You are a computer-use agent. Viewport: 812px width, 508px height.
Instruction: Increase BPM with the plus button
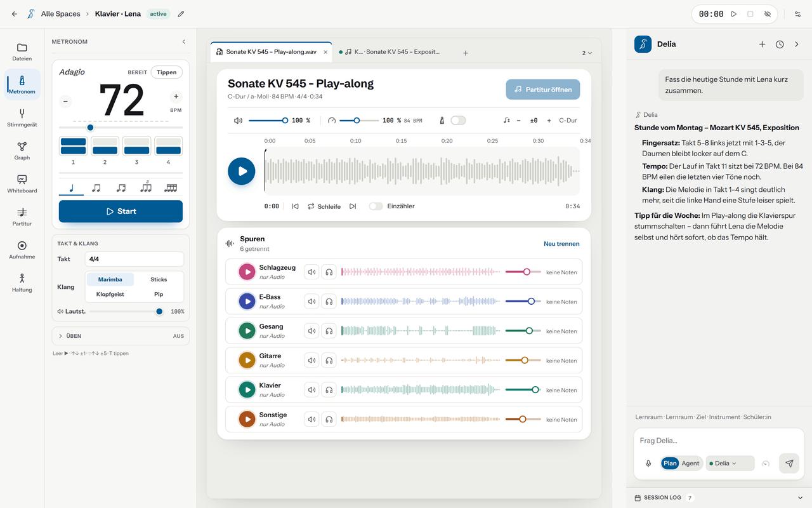(176, 97)
